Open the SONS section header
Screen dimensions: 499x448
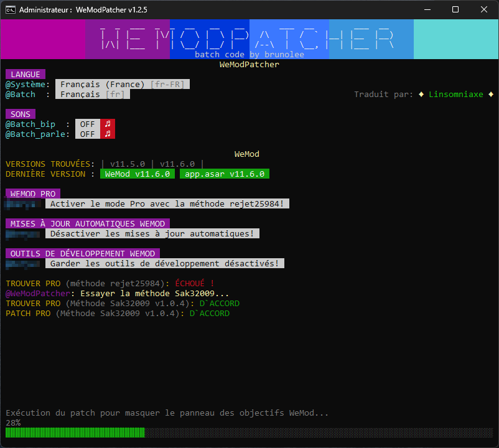[21, 114]
